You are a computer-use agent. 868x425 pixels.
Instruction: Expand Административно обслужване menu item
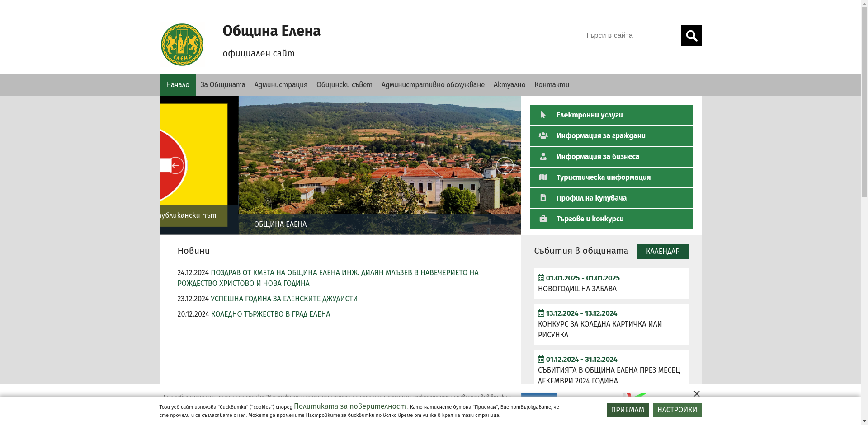(433, 85)
